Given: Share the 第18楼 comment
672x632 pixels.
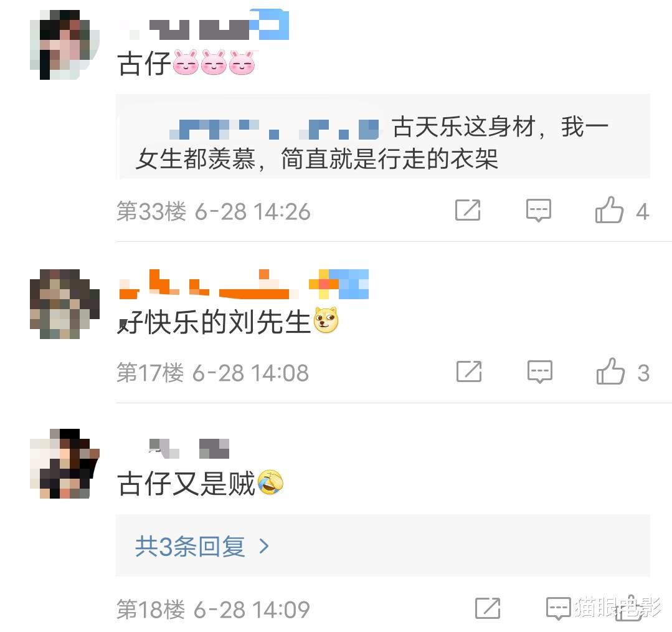Looking at the screenshot, I should click(488, 608).
